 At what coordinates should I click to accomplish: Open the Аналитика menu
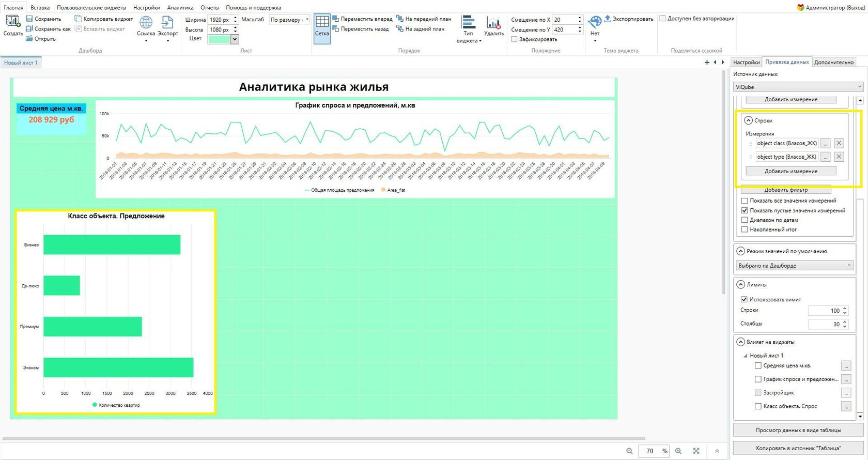pyautogui.click(x=180, y=8)
